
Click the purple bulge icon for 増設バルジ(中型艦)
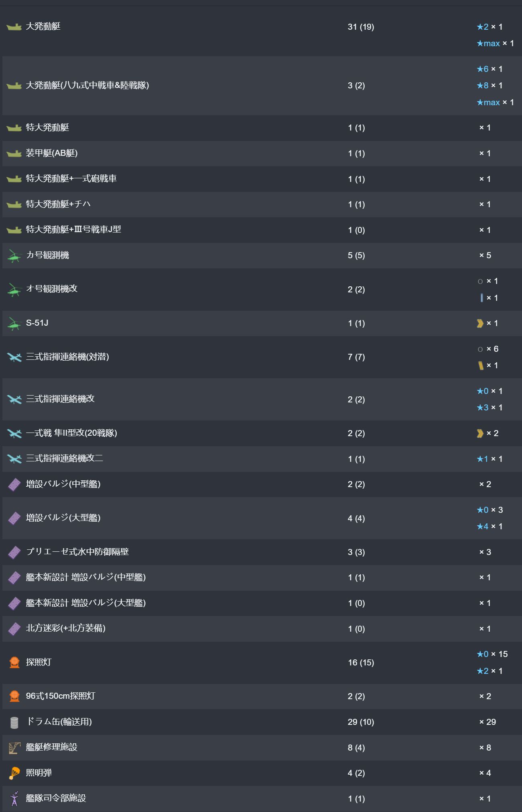(14, 485)
